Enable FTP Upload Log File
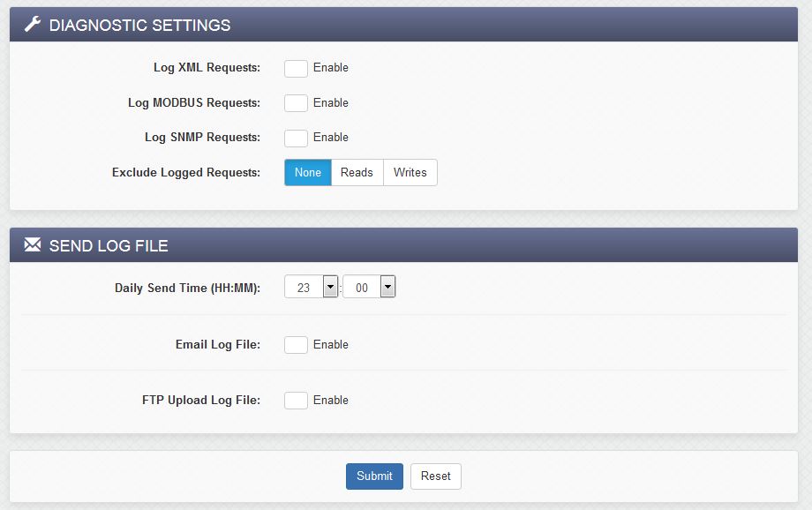 coord(296,400)
